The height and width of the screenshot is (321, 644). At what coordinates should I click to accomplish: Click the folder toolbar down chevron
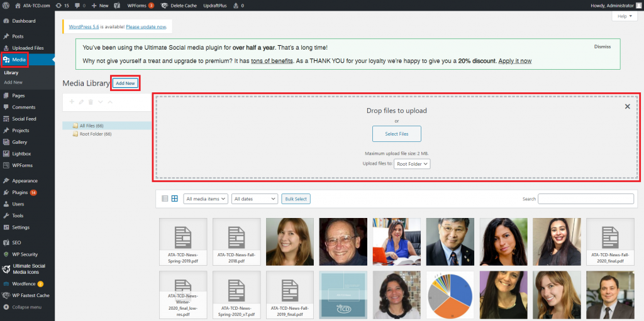[100, 102]
